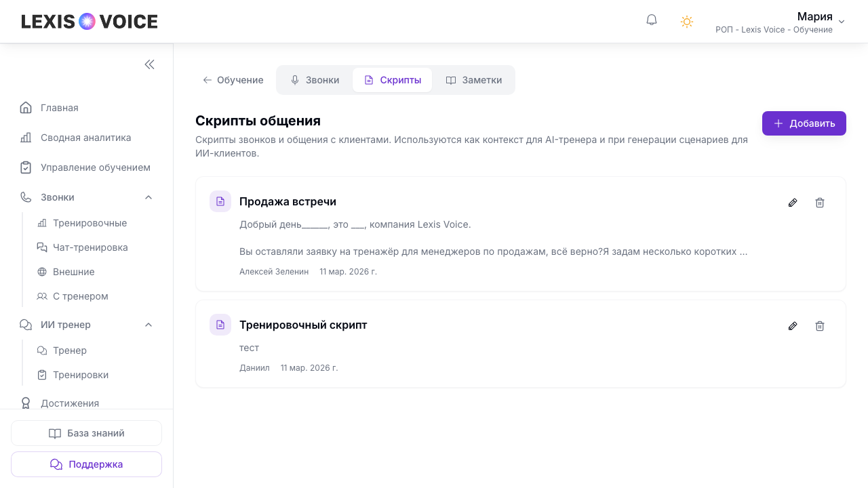Open the Тренировочный скрипт title
This screenshot has height=488, width=868.
pyautogui.click(x=303, y=325)
